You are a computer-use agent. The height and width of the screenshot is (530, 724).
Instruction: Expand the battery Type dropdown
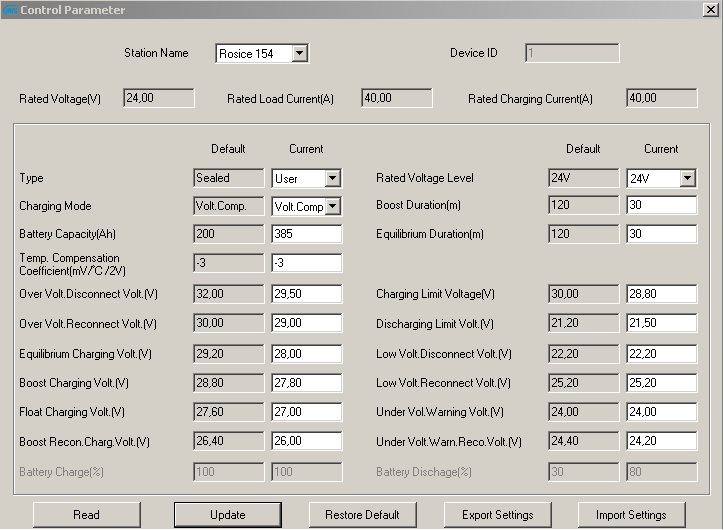coord(332,178)
